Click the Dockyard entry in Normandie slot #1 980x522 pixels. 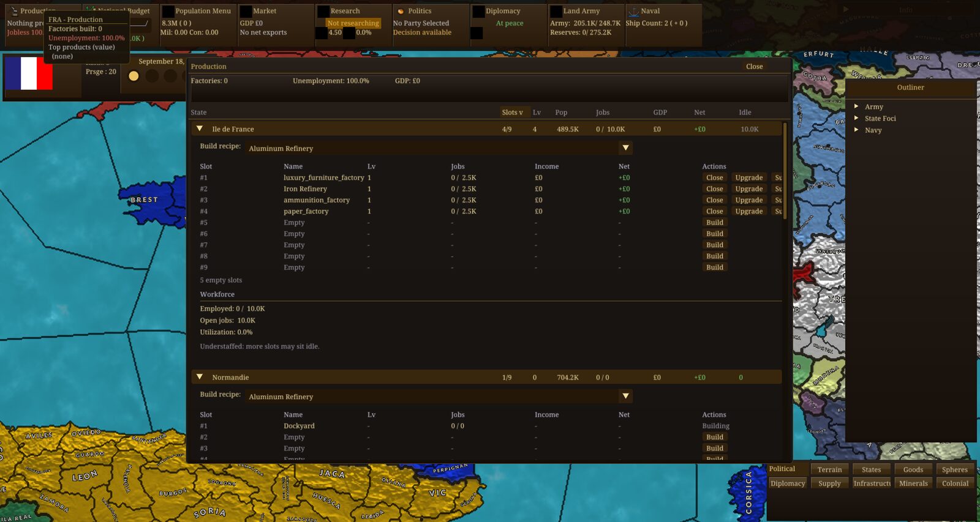(299, 426)
